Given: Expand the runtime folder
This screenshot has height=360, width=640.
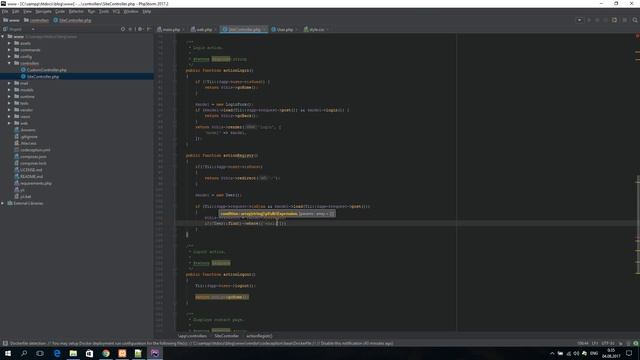Looking at the screenshot, I should 9,96.
